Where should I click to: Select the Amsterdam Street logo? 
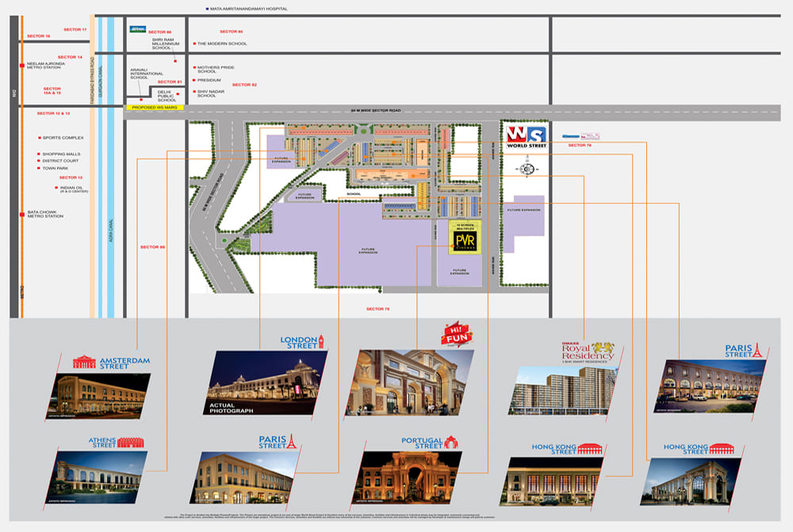click(111, 362)
